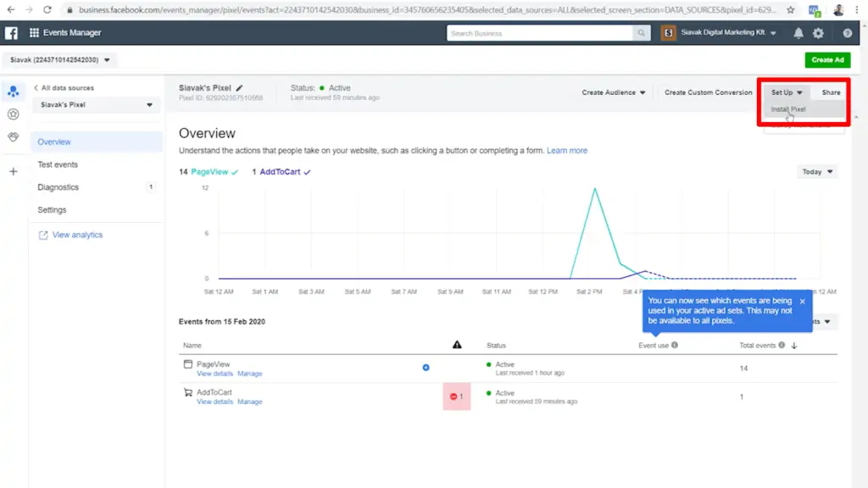Click the Facebook logo icon
This screenshot has width=868, height=488.
11,32
